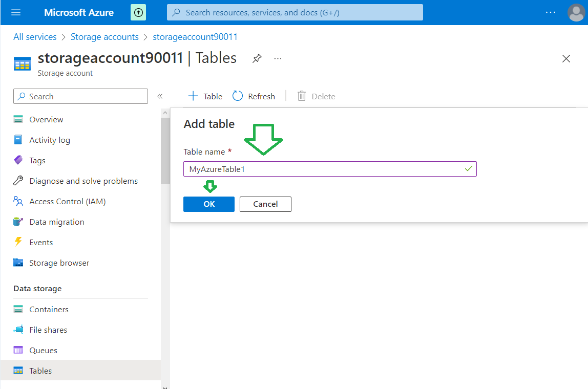Open more options beside the pin icon
The height and width of the screenshot is (389, 588).
[x=278, y=58]
